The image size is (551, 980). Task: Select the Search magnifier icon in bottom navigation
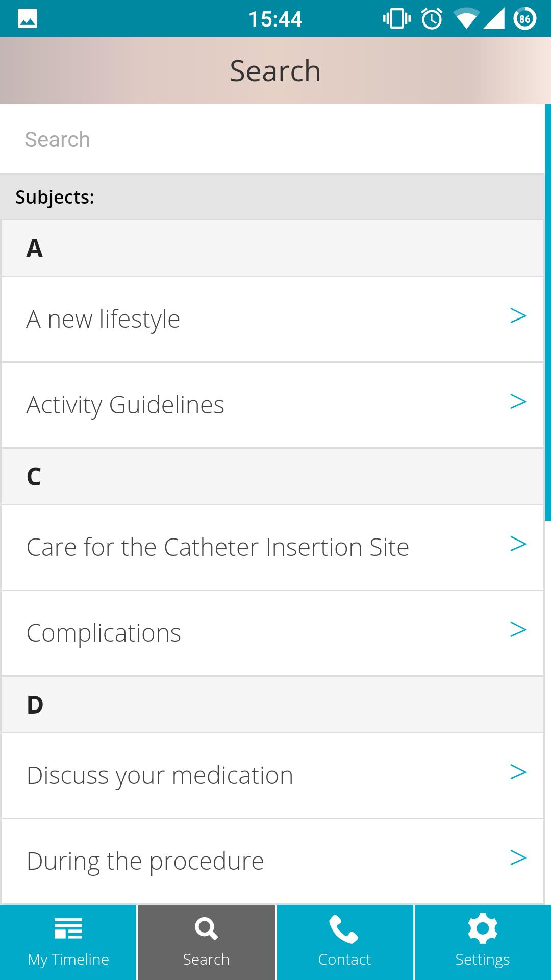(207, 938)
